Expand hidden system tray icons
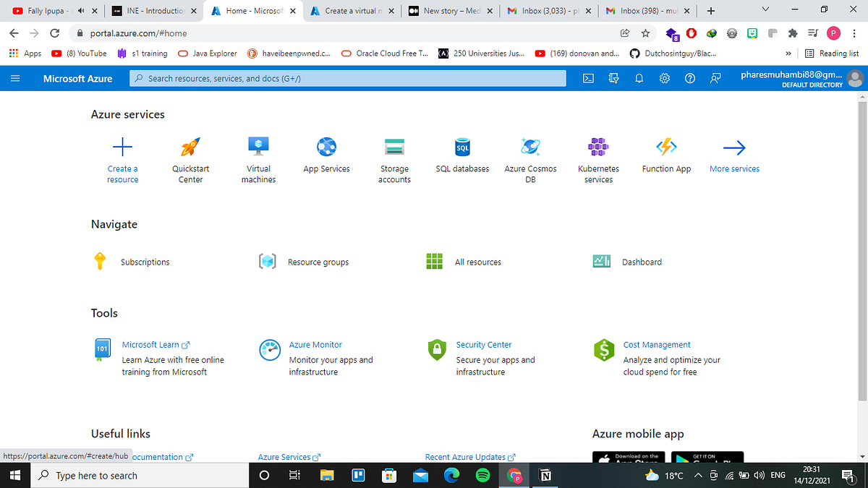Viewport: 868px width, 488px height. point(698,475)
